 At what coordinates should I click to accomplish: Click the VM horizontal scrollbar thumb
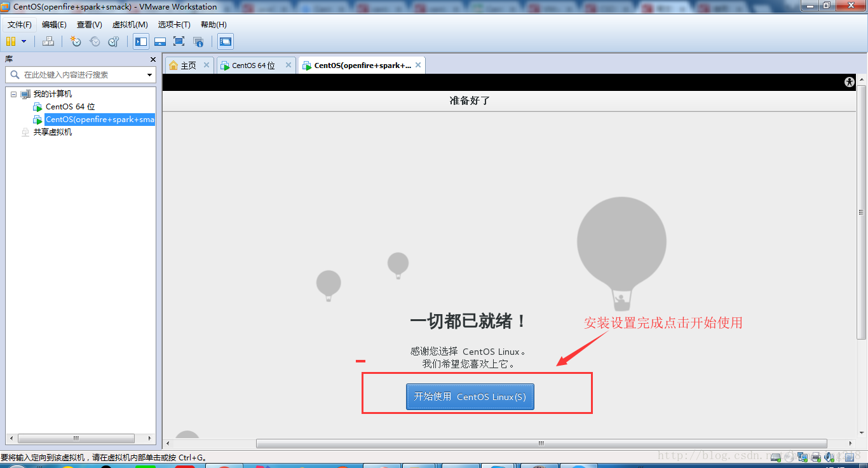click(x=541, y=443)
